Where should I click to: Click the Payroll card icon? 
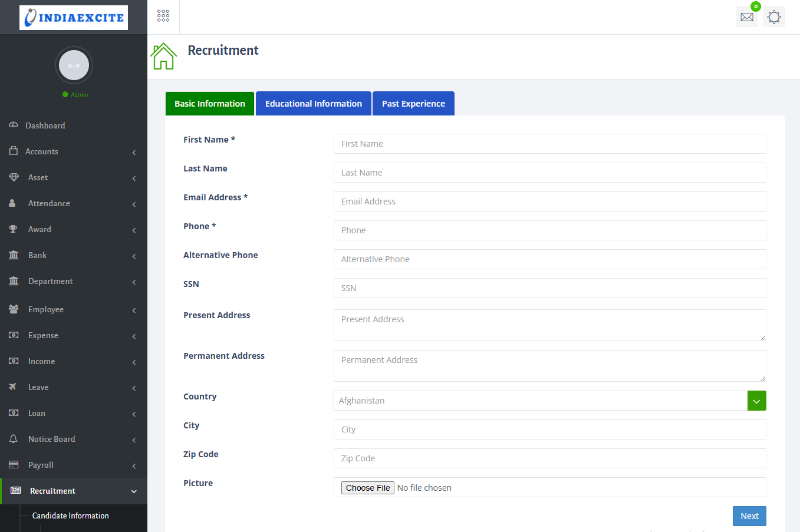(13, 465)
